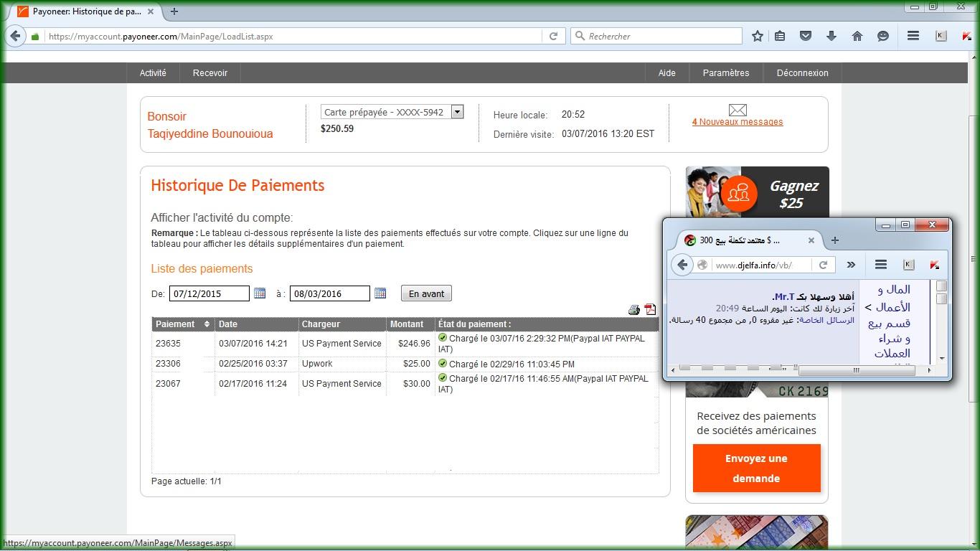
Task: Click the $30.00 amount cell
Action: click(417, 384)
